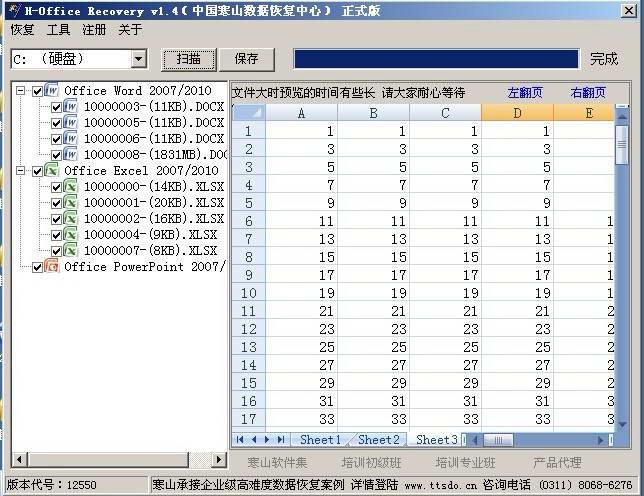The width and height of the screenshot is (644, 496).
Task: Click the Excel icon beside 10000007-(8KB).XLSX
Action: 71,250
